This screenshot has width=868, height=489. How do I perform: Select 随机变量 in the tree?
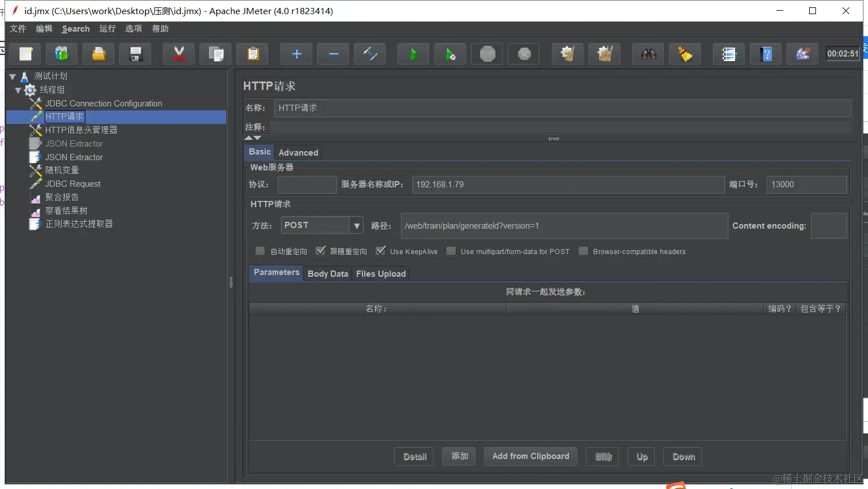(62, 170)
